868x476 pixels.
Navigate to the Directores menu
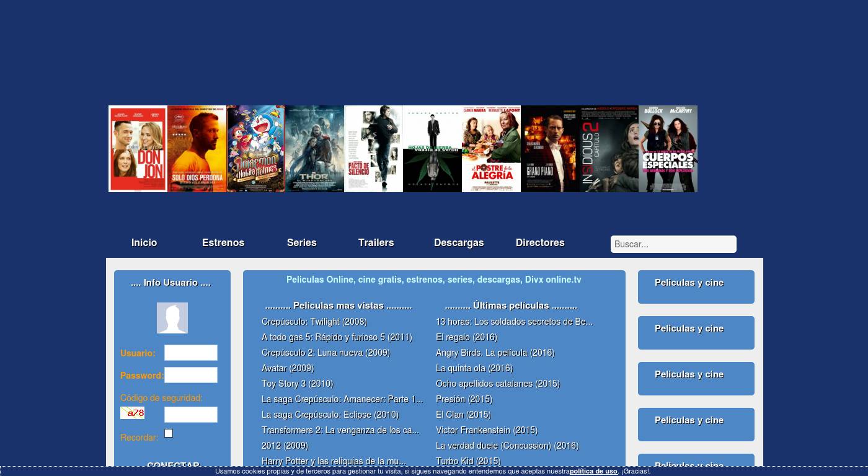[540, 243]
